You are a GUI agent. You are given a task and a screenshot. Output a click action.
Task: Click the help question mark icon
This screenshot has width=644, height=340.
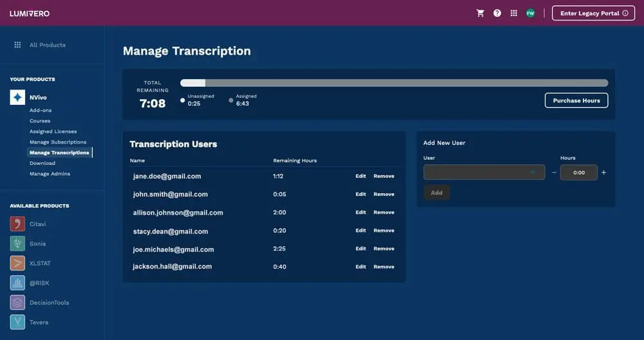497,13
